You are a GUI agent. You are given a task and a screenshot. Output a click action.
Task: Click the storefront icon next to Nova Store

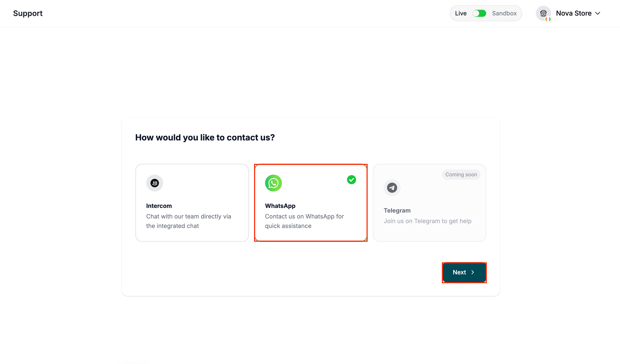543,13
